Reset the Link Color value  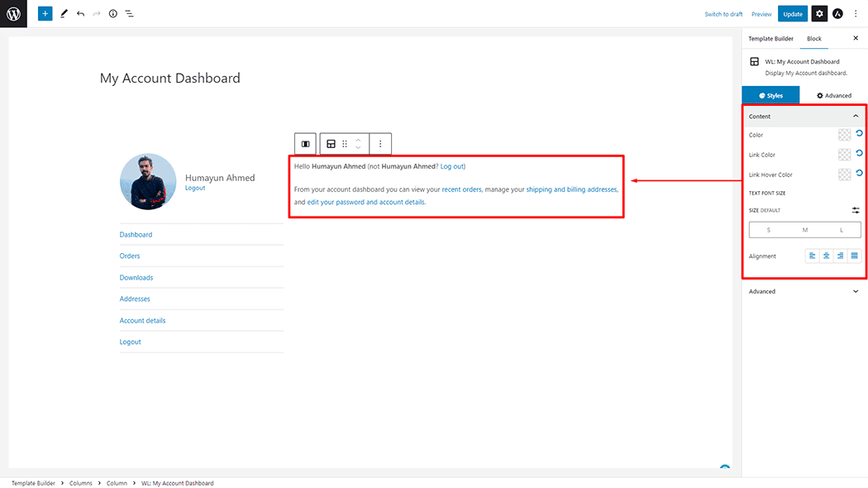pyautogui.click(x=859, y=154)
